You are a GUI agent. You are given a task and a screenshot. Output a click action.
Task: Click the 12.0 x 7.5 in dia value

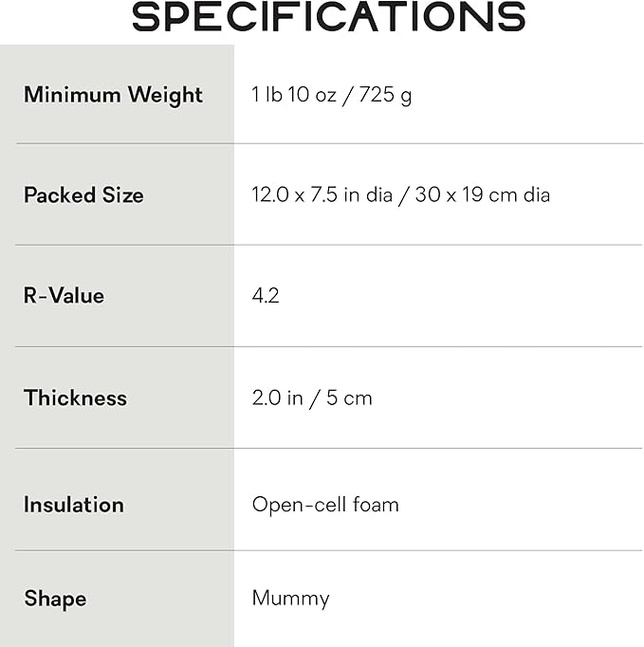click(322, 194)
